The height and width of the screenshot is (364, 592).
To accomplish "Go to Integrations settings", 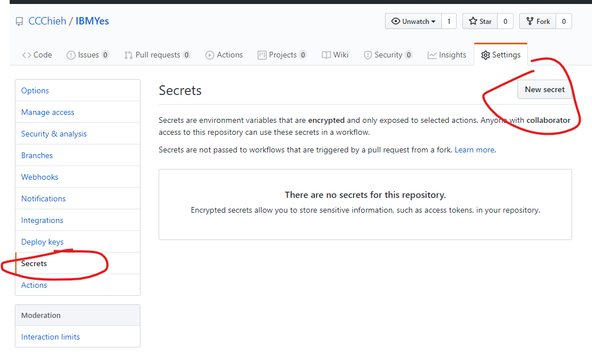I will click(77, 220).
